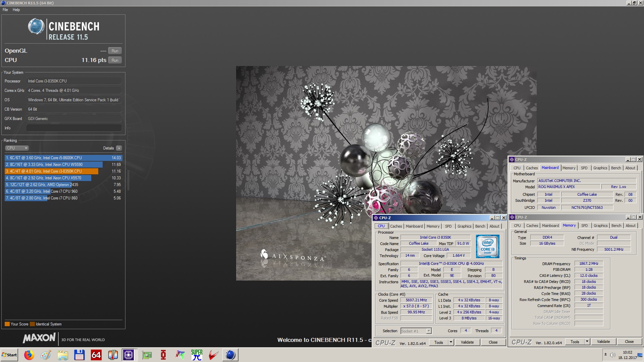Select ranking row Intel Core i3-8350K CPU

[63, 171]
